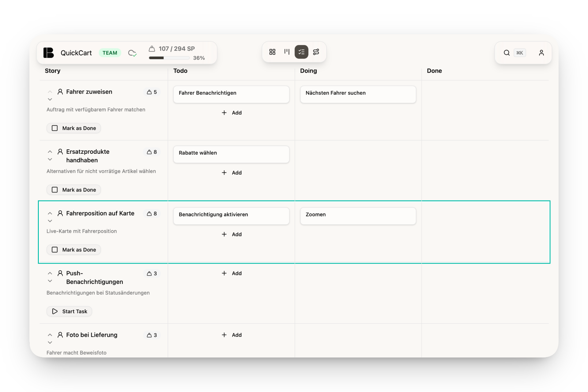Collapse the Foto bei Lieferung story
The width and height of the screenshot is (588, 392).
tap(50, 335)
